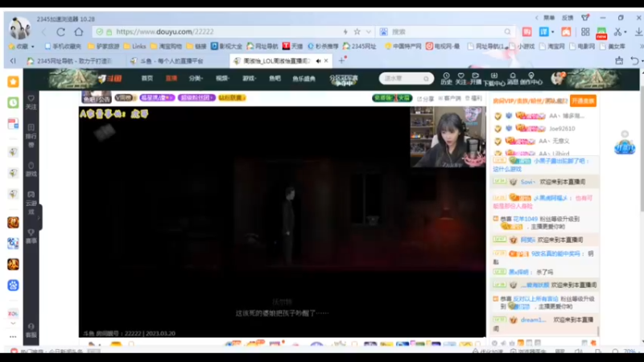Open 创作中心 creator center icon
Viewport: 644px width, 362px height.
pyautogui.click(x=531, y=79)
